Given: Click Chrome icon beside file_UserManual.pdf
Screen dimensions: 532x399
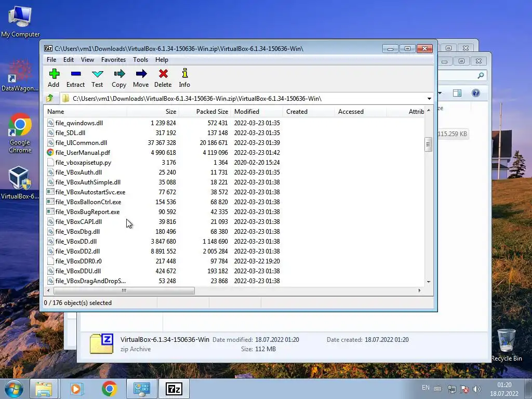Looking at the screenshot, I should pyautogui.click(x=50, y=152).
